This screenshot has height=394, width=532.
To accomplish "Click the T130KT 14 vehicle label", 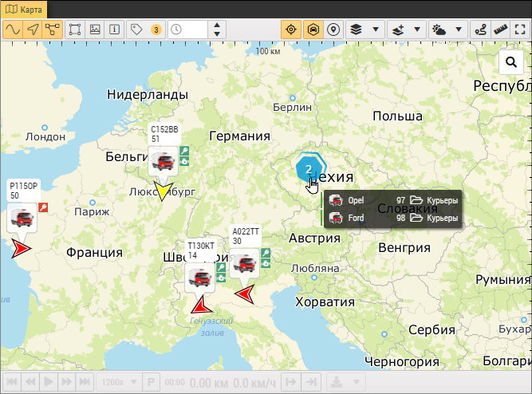I will point(201,250).
